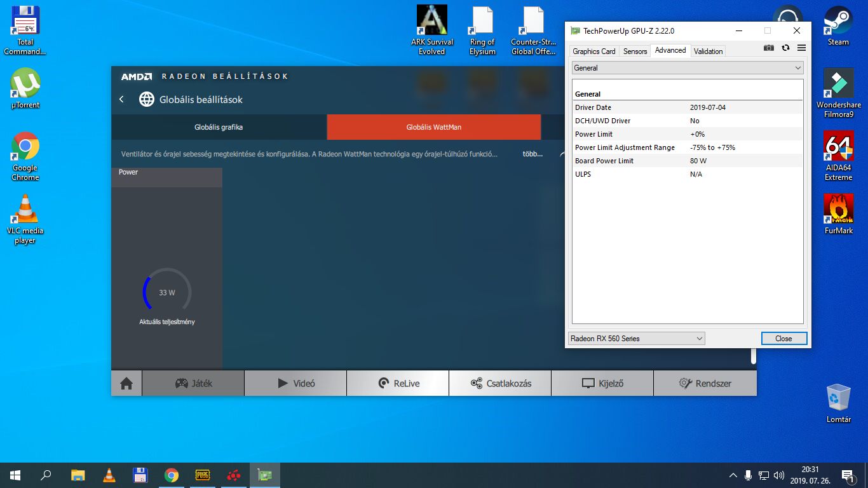This screenshot has width=868, height=488.
Task: Open PUBG taskbar icon
Action: (x=202, y=475)
